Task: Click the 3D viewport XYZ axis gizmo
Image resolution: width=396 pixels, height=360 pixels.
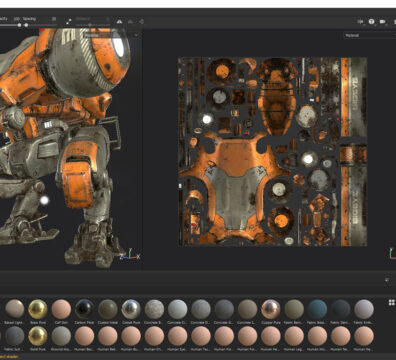Action: click(x=130, y=254)
